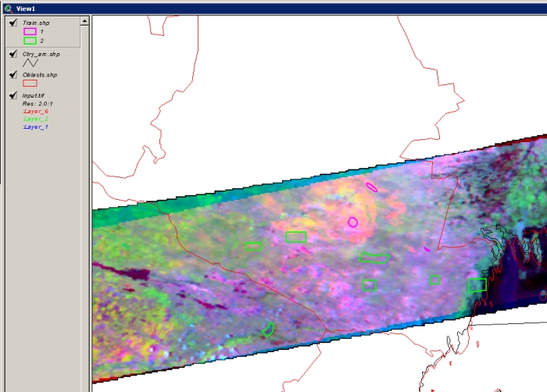Click the blue Layer_1 band label
This screenshot has height=392, width=547.
pyautogui.click(x=35, y=127)
